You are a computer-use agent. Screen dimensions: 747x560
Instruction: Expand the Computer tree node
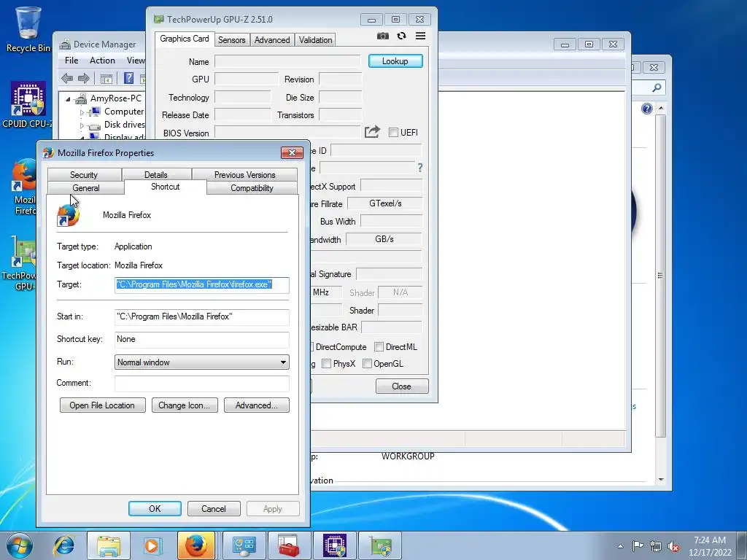tap(82, 112)
